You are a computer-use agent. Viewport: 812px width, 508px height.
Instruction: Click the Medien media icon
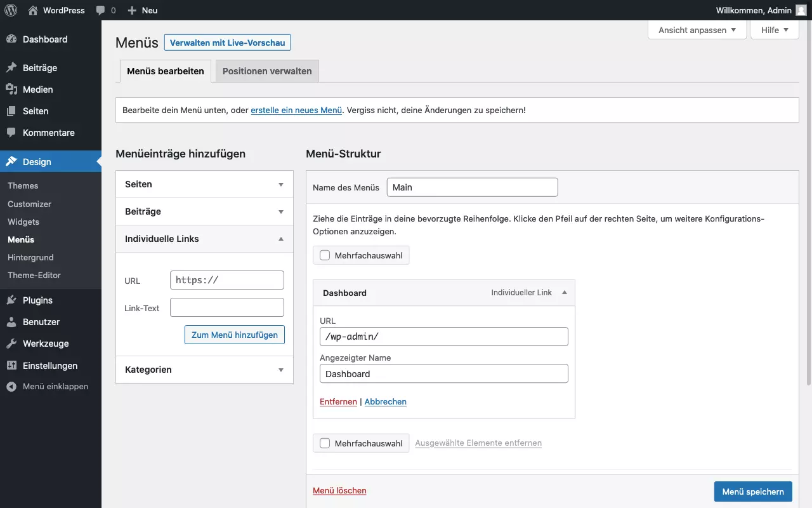[11, 90]
